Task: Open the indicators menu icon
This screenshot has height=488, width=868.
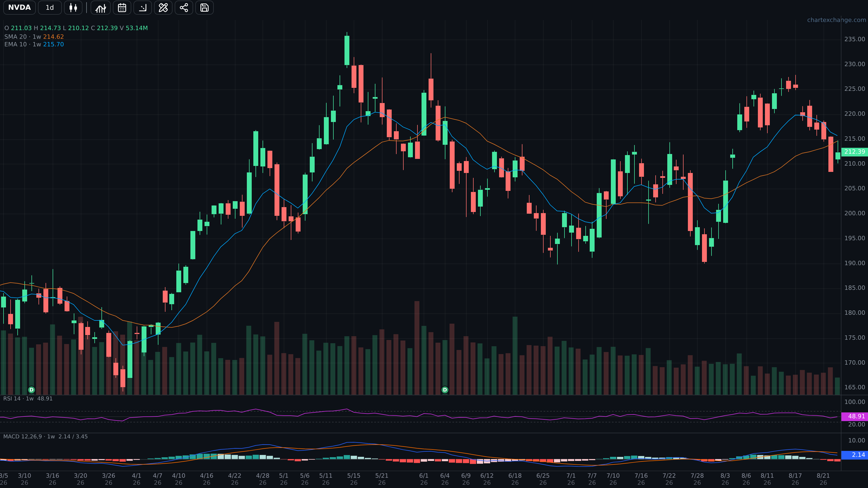Action: [100, 7]
